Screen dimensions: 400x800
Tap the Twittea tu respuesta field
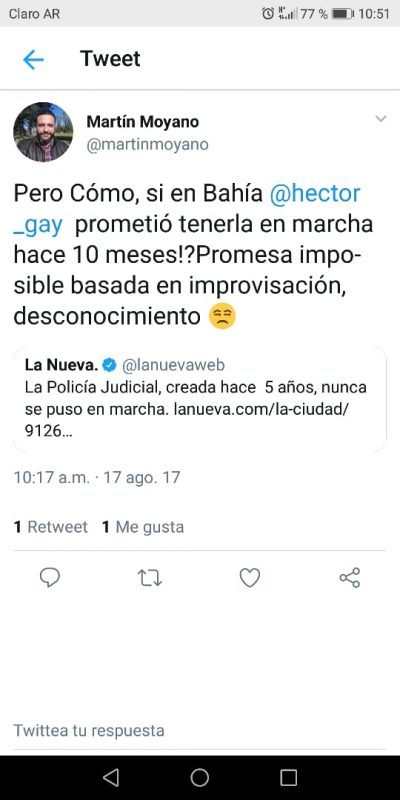coord(199,730)
